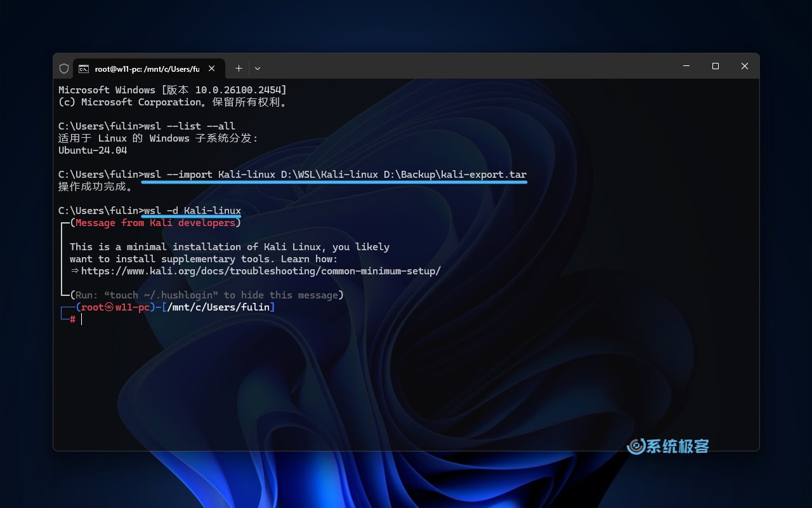Viewport: 812px width, 508px height.
Task: Click the terminal cursor after the # prompt
Action: (x=81, y=319)
